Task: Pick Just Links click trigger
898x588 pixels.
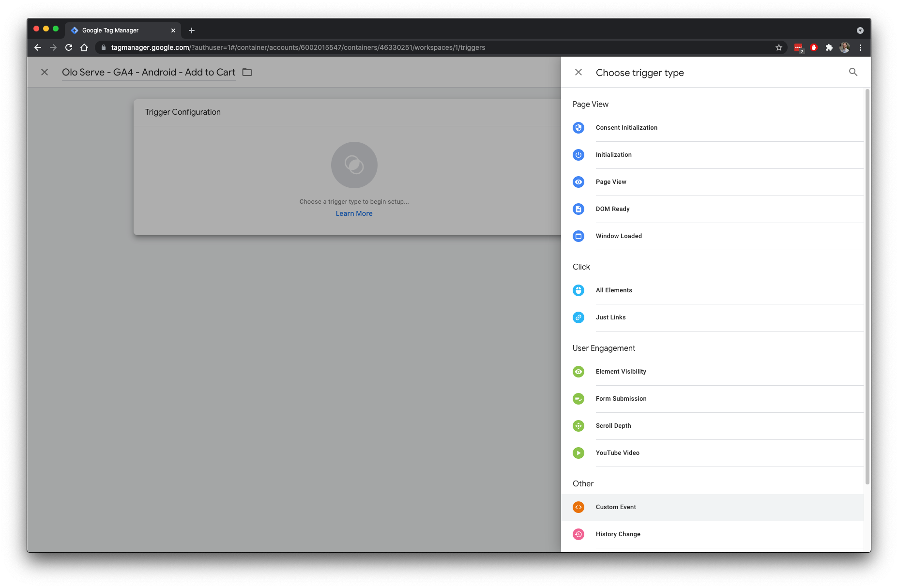Action: click(x=712, y=317)
